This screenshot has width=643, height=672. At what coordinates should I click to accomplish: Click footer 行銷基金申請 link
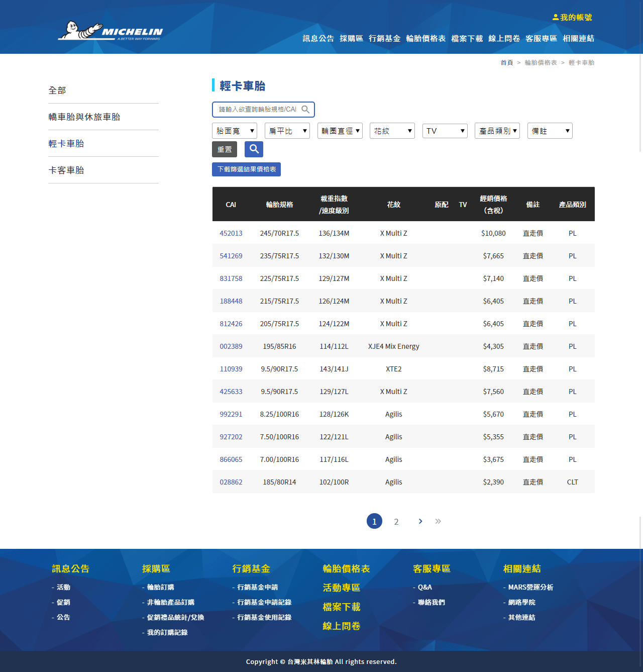(x=258, y=587)
